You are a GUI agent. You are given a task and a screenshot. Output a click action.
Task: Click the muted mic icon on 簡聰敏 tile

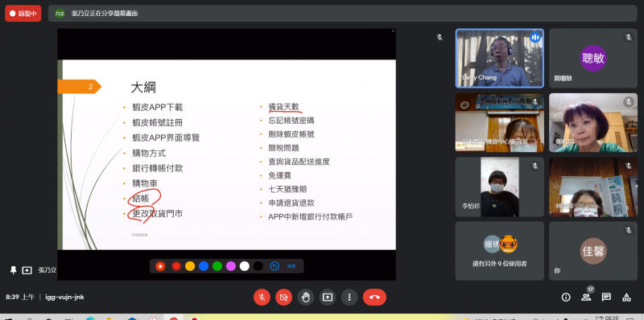[x=629, y=37]
